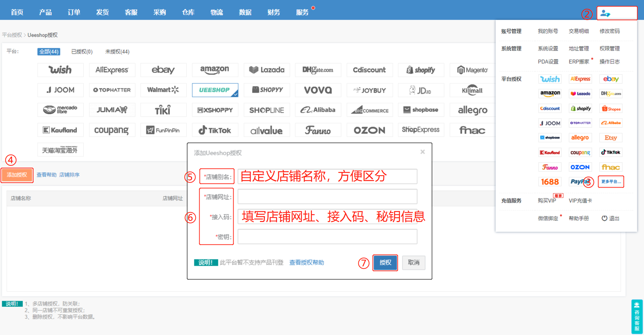Choose the Amazon platform in main grid
The image size is (644, 335).
click(215, 70)
